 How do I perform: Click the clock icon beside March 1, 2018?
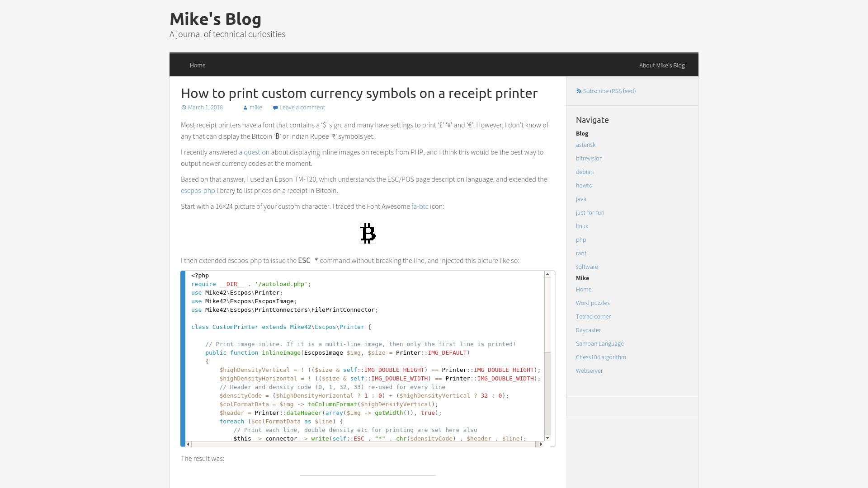tap(184, 108)
